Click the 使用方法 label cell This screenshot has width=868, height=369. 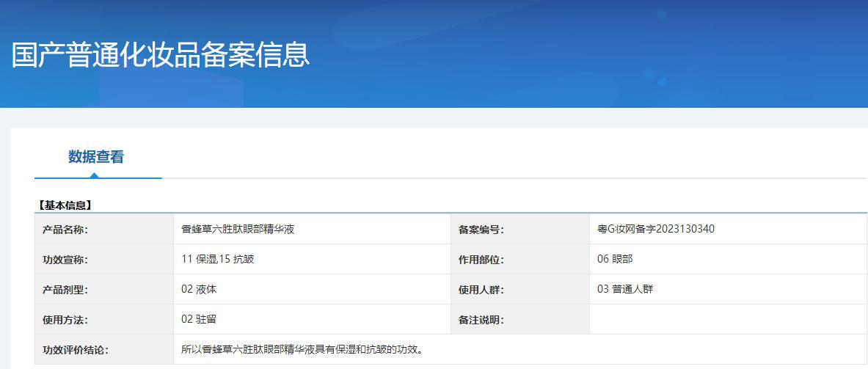click(x=104, y=319)
